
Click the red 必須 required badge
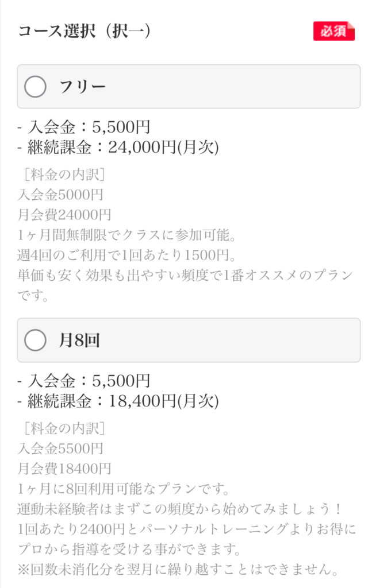tap(334, 31)
